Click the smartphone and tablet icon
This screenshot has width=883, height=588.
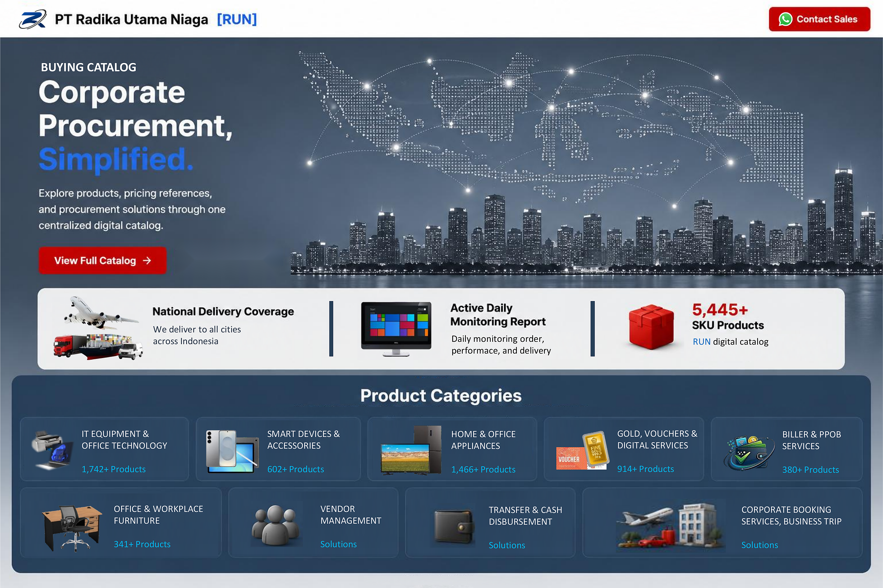tap(232, 451)
